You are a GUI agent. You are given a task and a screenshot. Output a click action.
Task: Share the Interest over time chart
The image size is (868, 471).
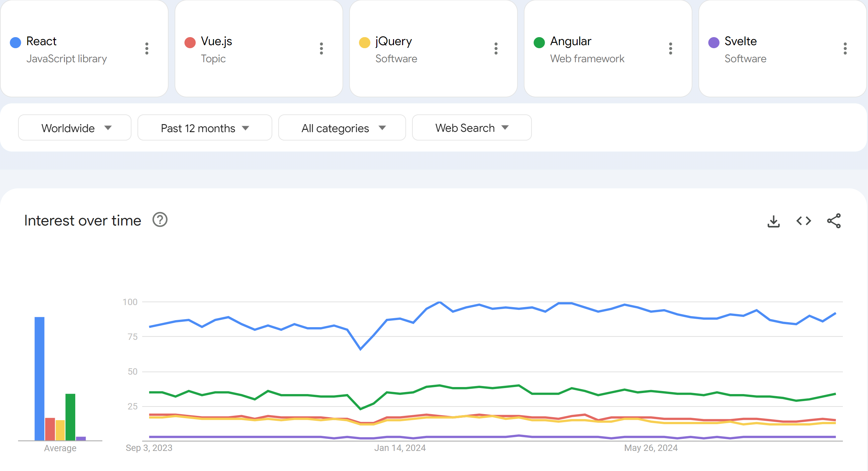(834, 221)
